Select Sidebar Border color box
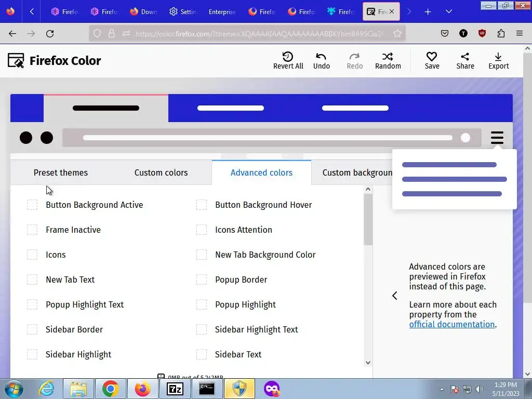 pyautogui.click(x=32, y=329)
